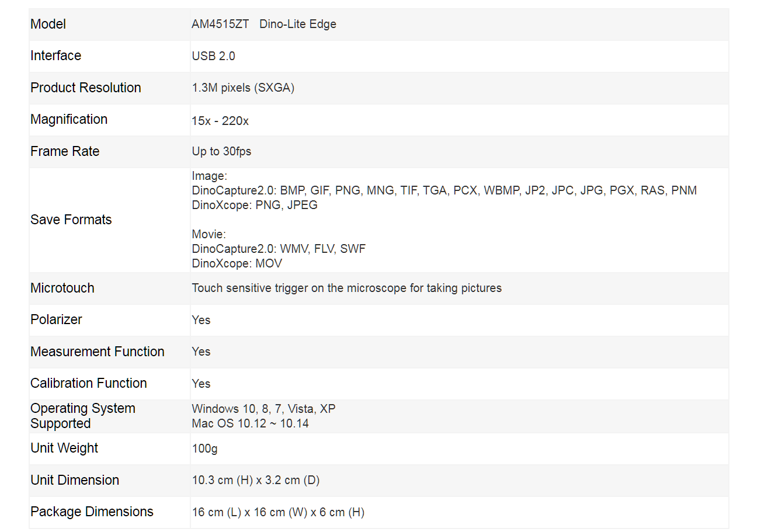
Task: Click the 1.3M pixels (SXGA) value
Action: pos(243,88)
